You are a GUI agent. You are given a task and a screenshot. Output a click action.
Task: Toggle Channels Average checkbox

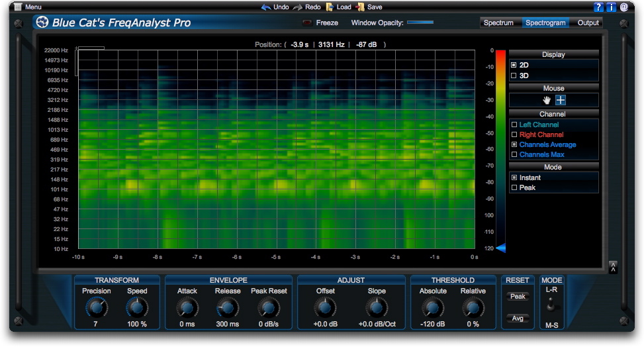tap(514, 144)
